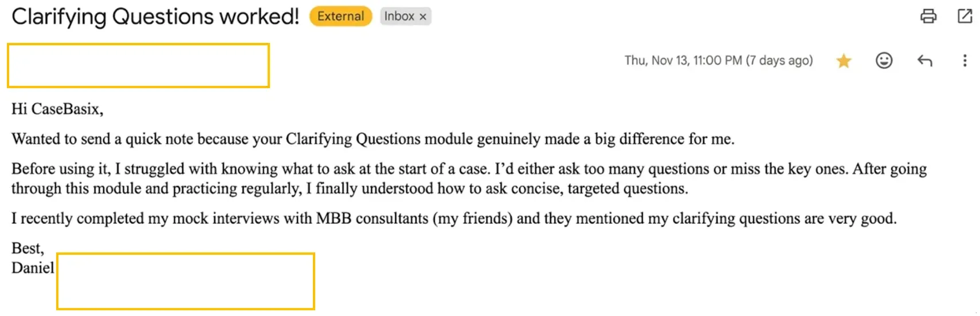Click the line about mock interviews with MBB

point(453,219)
